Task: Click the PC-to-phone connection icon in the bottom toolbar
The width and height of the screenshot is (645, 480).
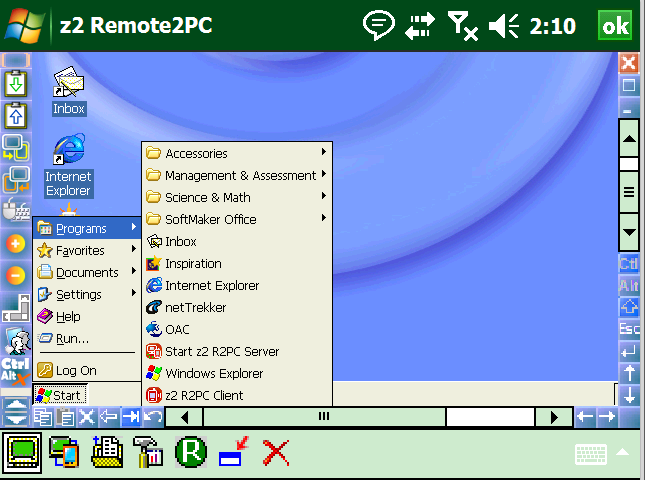Action: (x=64, y=452)
